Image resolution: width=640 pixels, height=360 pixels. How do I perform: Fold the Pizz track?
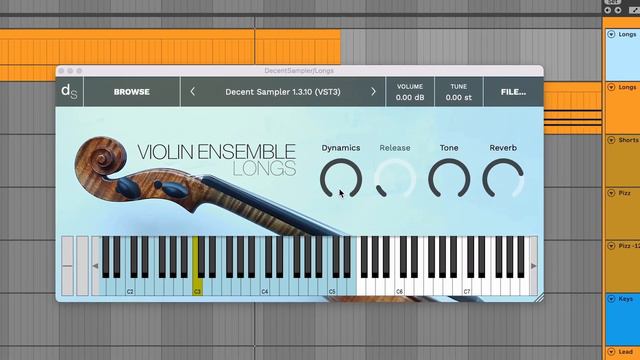611,193
